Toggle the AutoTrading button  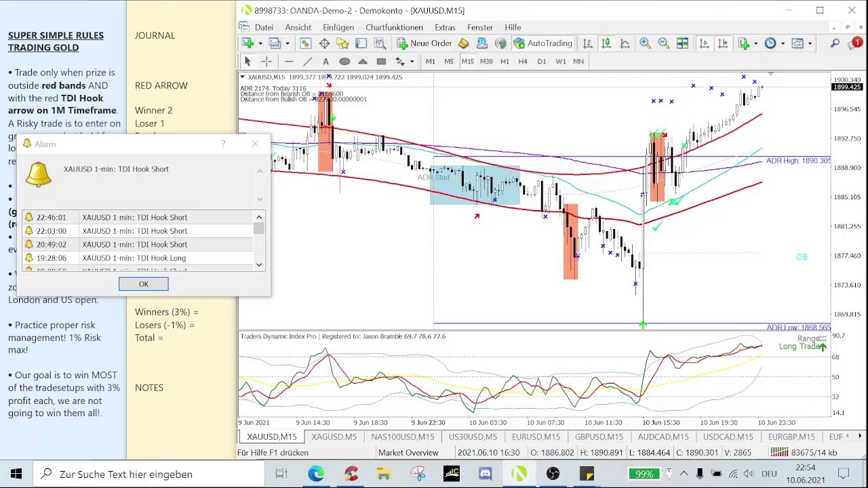[x=542, y=43]
